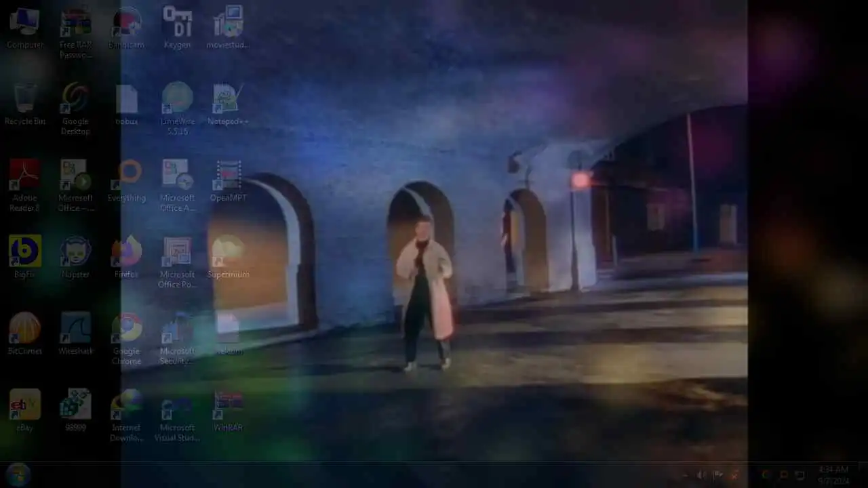
Task: Launch the WinRAR shortcut
Action: pos(228,411)
